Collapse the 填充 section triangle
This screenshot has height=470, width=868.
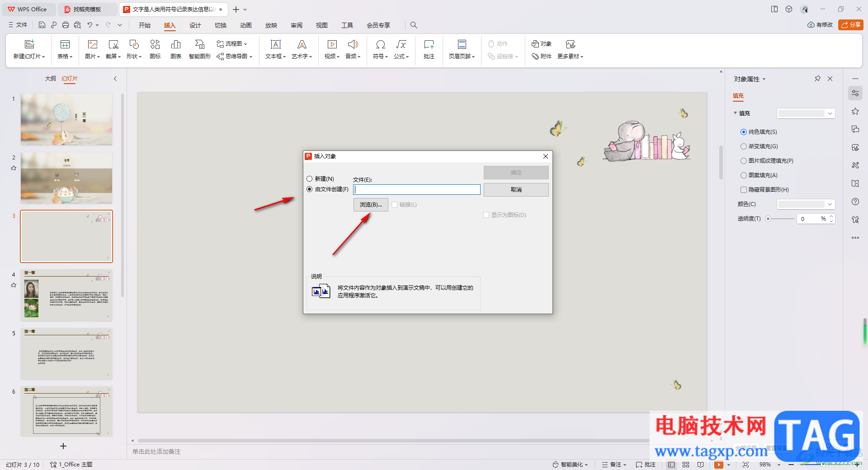(x=735, y=113)
